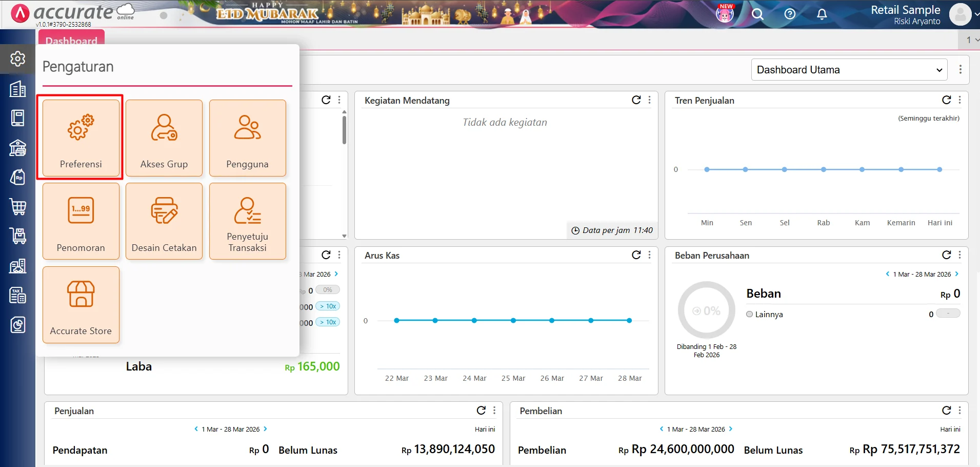Image resolution: width=980 pixels, height=467 pixels.
Task: Open the notifications bell icon
Action: click(x=822, y=14)
